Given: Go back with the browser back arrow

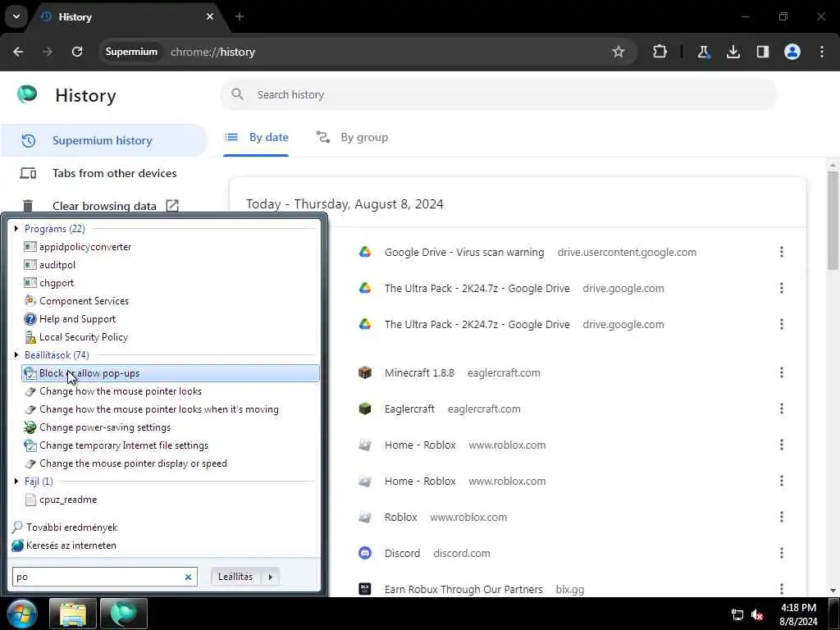Looking at the screenshot, I should [18, 52].
